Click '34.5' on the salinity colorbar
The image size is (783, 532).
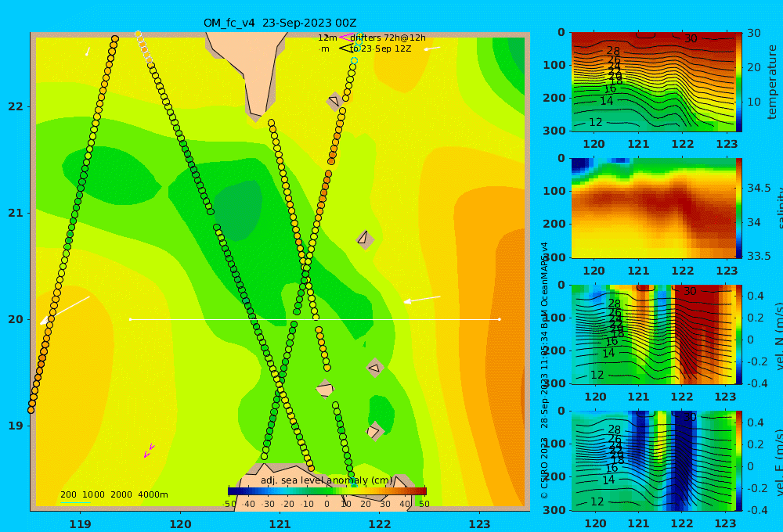point(759,188)
